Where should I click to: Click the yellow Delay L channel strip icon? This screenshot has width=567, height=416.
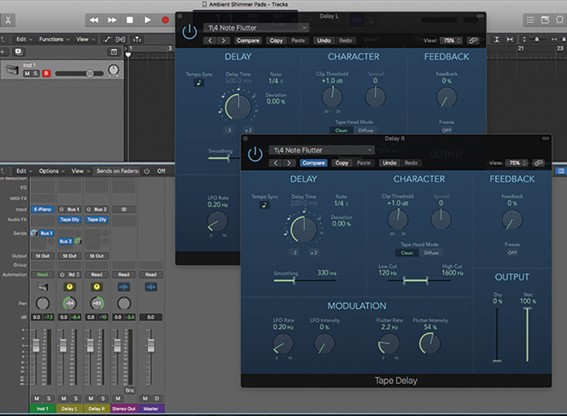(69, 287)
